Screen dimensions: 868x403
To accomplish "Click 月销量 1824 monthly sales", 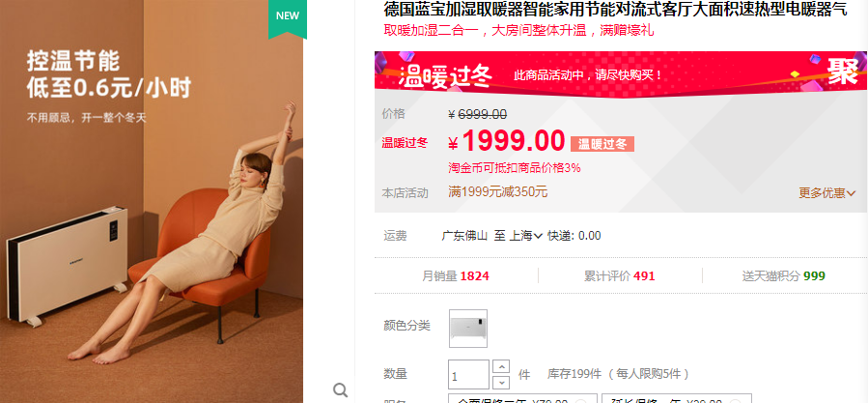I will [x=456, y=275].
